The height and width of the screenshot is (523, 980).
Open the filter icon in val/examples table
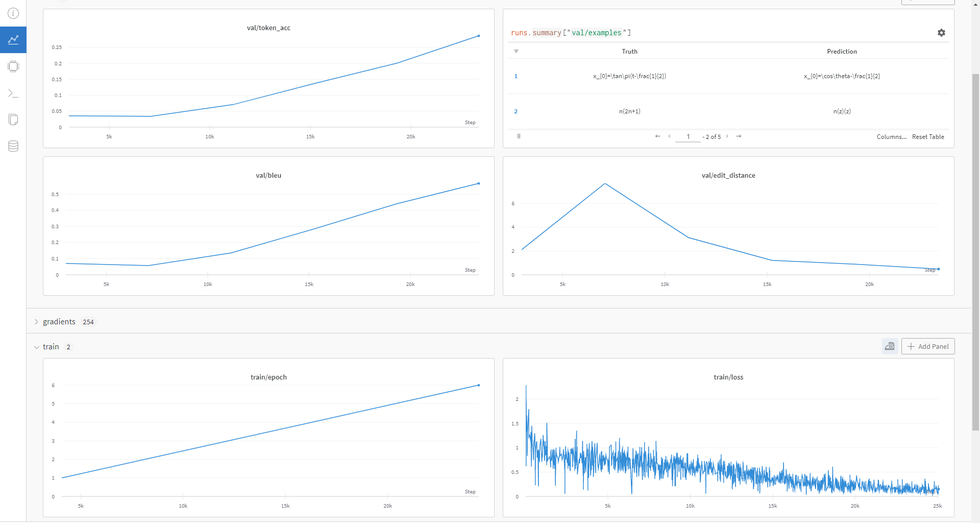click(516, 51)
